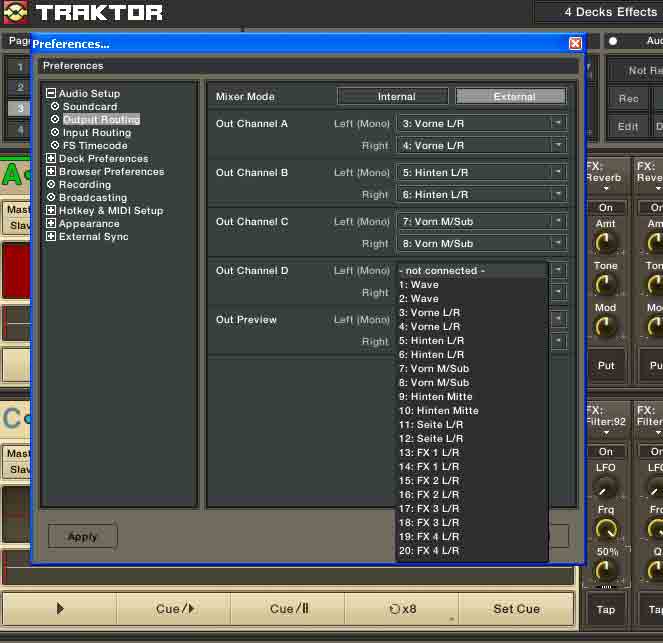
Task: Expand Hotkey & MIDI Setup node
Action: [51, 210]
